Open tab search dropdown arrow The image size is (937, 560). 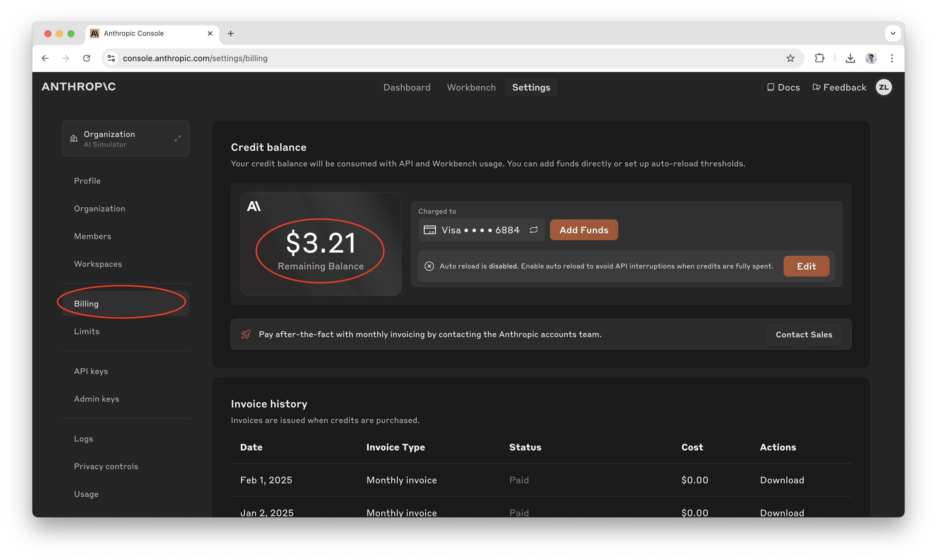pos(893,33)
